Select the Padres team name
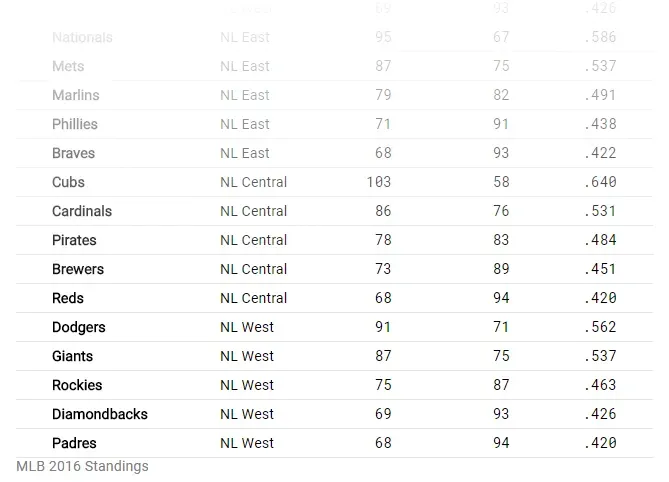Viewport: 669px width, 482px height. point(74,443)
